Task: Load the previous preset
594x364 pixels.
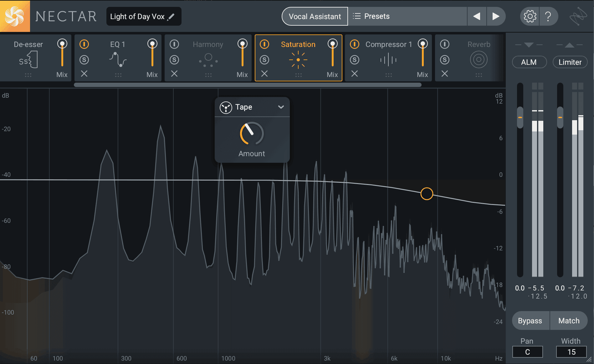Action: click(x=477, y=16)
